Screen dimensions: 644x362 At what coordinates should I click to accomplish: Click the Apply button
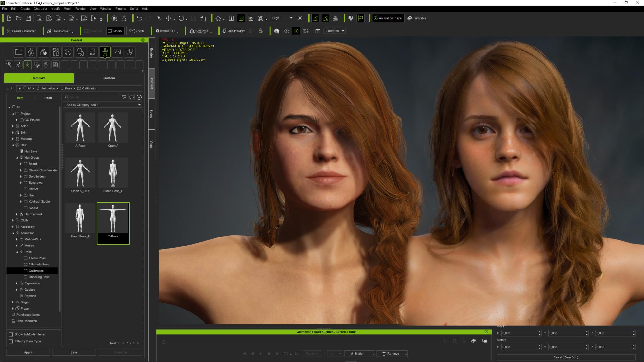click(28, 352)
